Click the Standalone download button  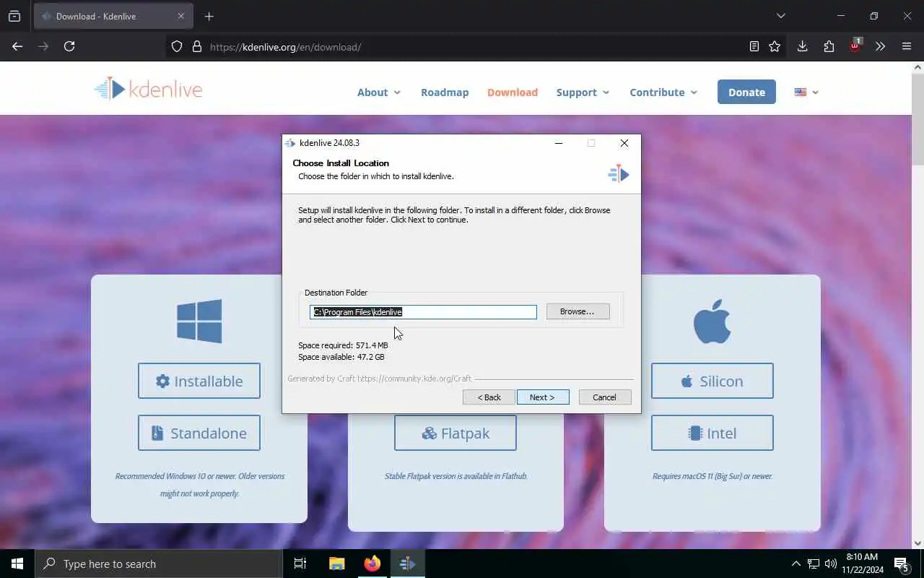199,433
